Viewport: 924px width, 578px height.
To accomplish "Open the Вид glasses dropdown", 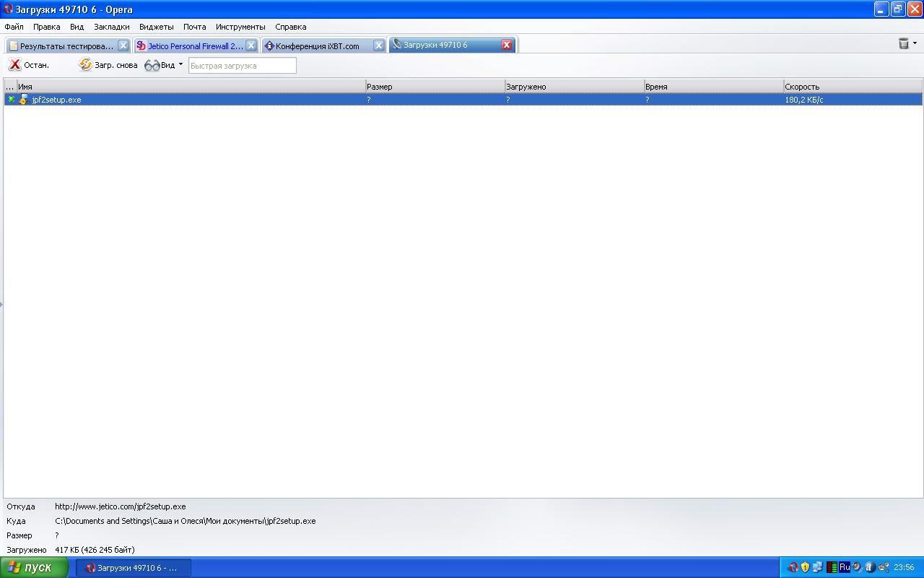I will tap(163, 65).
